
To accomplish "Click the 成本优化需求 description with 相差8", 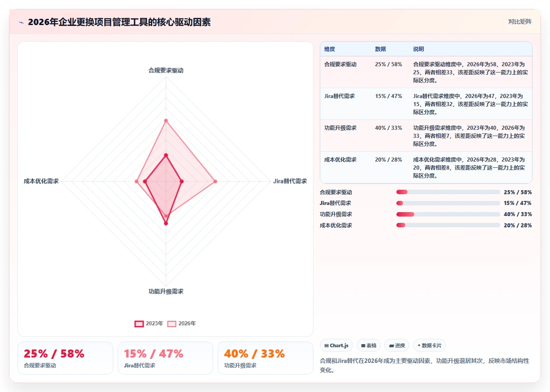I will tap(470, 168).
